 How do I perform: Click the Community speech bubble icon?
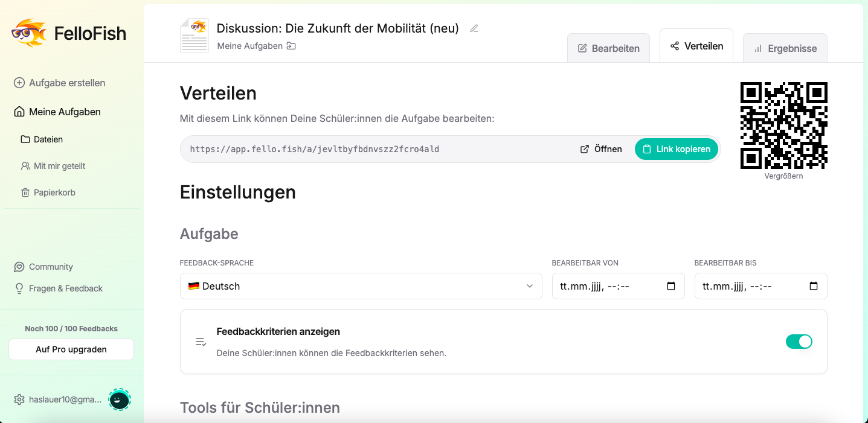click(x=19, y=266)
